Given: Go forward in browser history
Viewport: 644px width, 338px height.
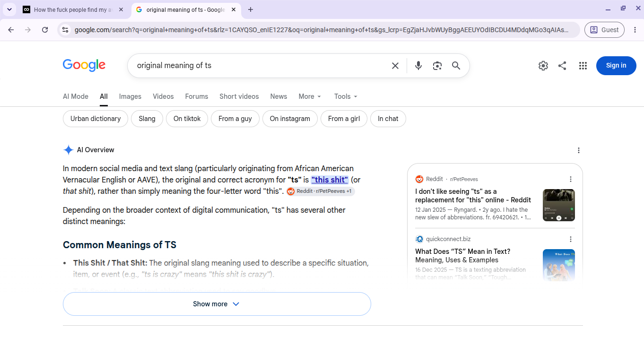Looking at the screenshot, I should 28,30.
